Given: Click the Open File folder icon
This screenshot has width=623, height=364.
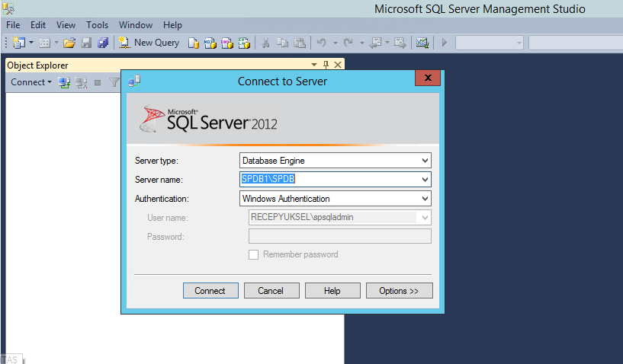Looking at the screenshot, I should point(69,43).
